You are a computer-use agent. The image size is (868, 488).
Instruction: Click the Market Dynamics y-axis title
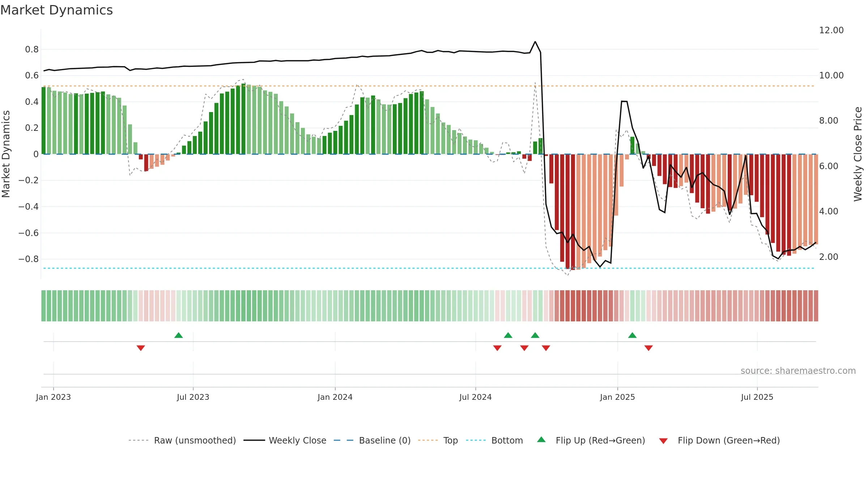[x=6, y=154]
